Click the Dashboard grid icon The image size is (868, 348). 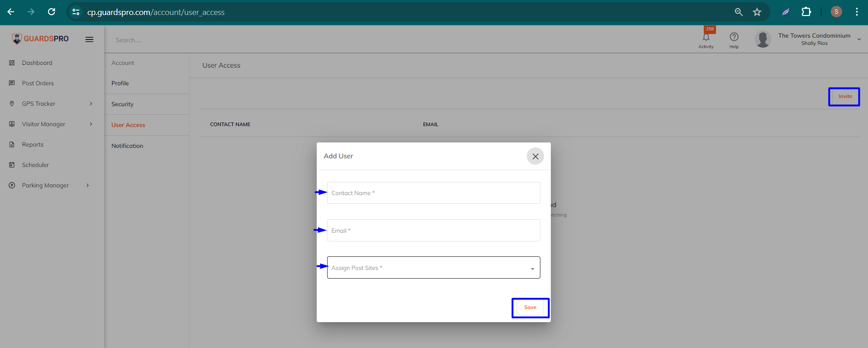click(x=12, y=63)
